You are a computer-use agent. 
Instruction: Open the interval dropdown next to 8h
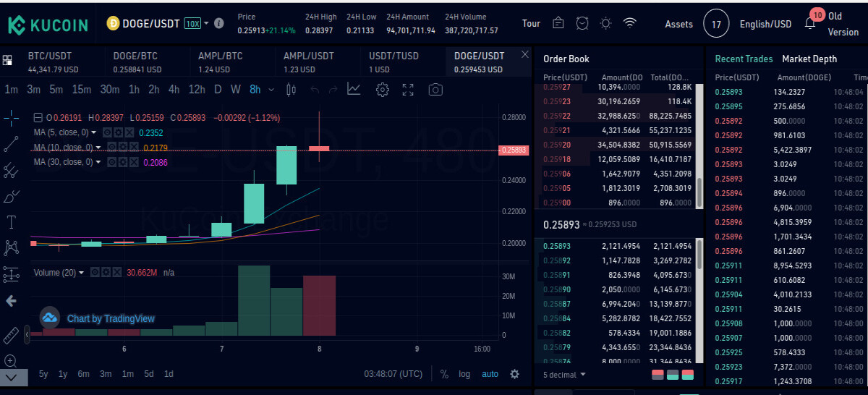pyautogui.click(x=271, y=90)
